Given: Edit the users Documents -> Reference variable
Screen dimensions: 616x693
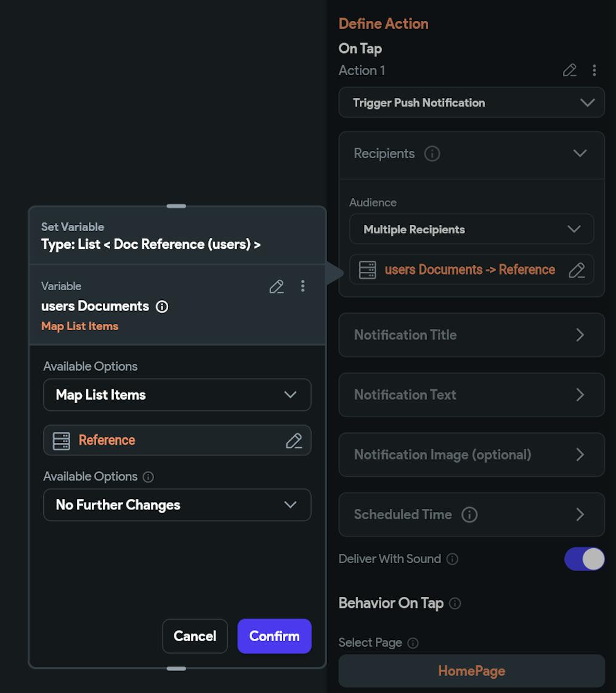Looking at the screenshot, I should click(577, 270).
